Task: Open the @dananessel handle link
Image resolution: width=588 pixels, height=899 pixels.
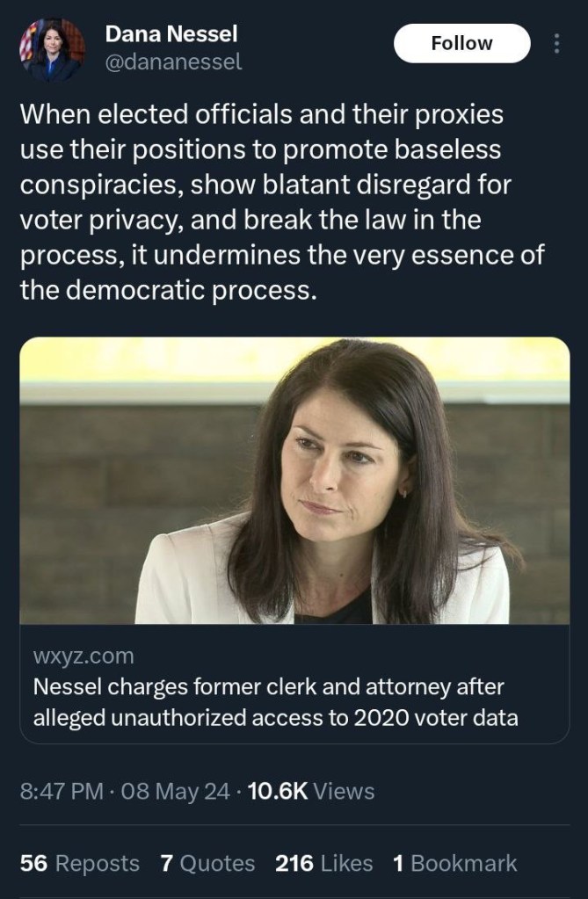Action: click(173, 62)
